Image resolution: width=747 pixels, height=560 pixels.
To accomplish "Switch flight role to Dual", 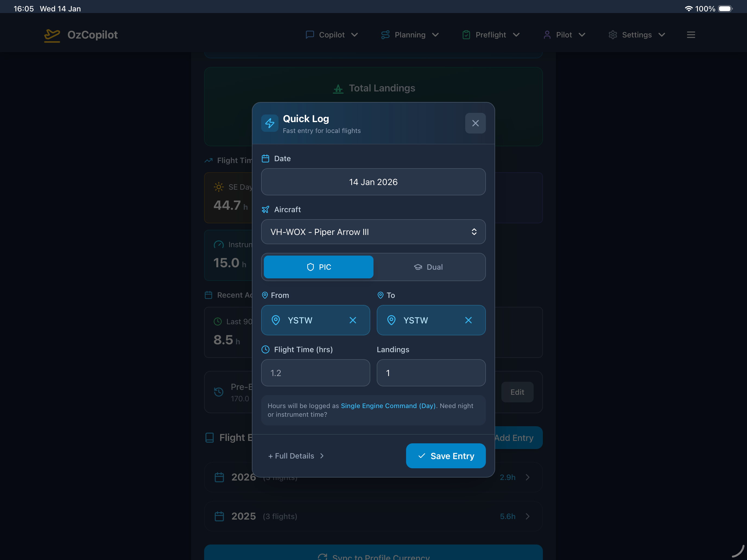I will pyautogui.click(x=428, y=267).
